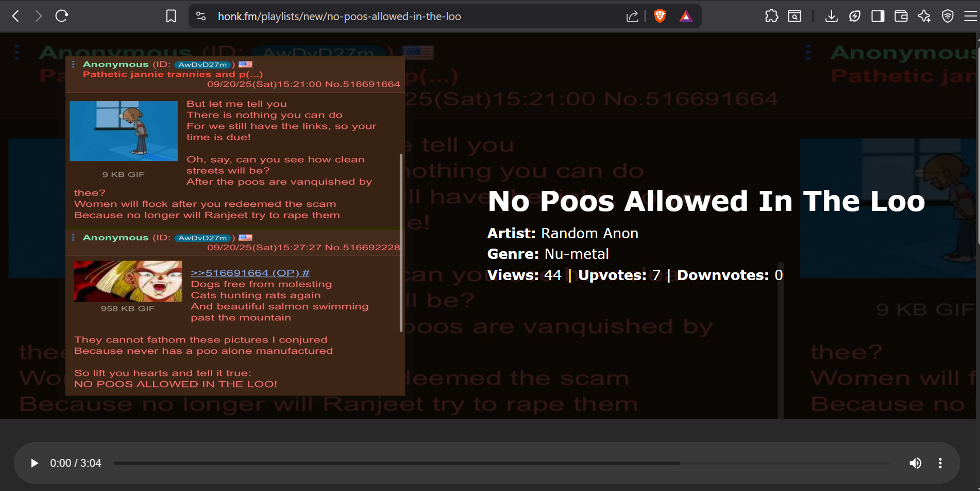Click the honk.fm address bar
The image size is (980, 491).
pyautogui.click(x=339, y=17)
